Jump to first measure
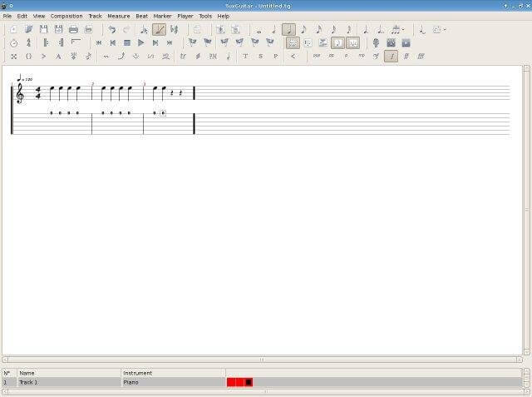 coord(99,42)
